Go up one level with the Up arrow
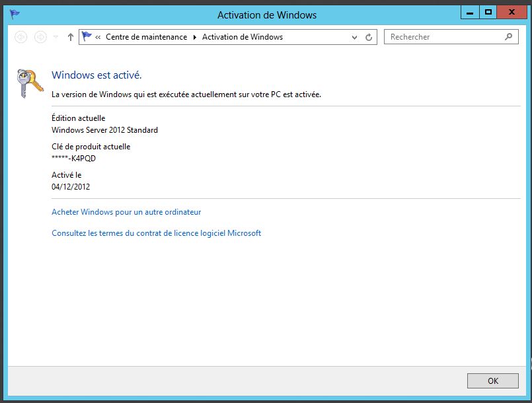The height and width of the screenshot is (403, 532). (71, 38)
